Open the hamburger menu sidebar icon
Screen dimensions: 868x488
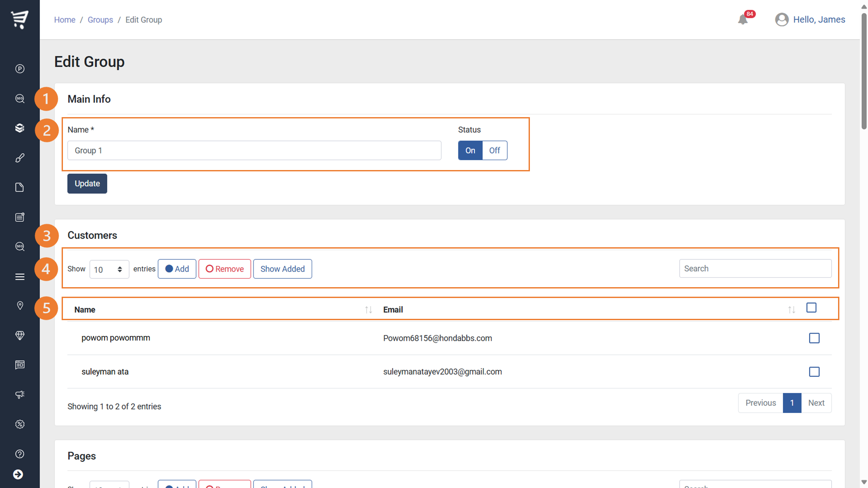[x=20, y=276]
